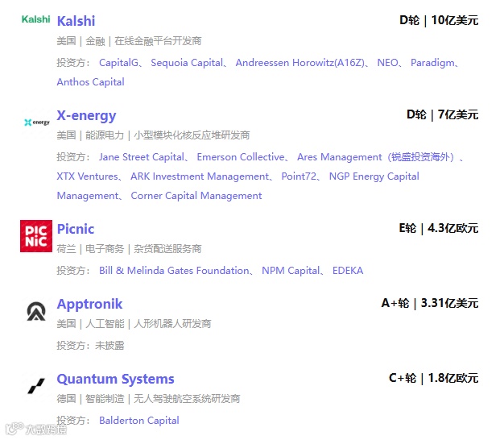Open Andreessen Horowitz(A16Z) investor link
This screenshot has width=504, height=440.
click(300, 63)
